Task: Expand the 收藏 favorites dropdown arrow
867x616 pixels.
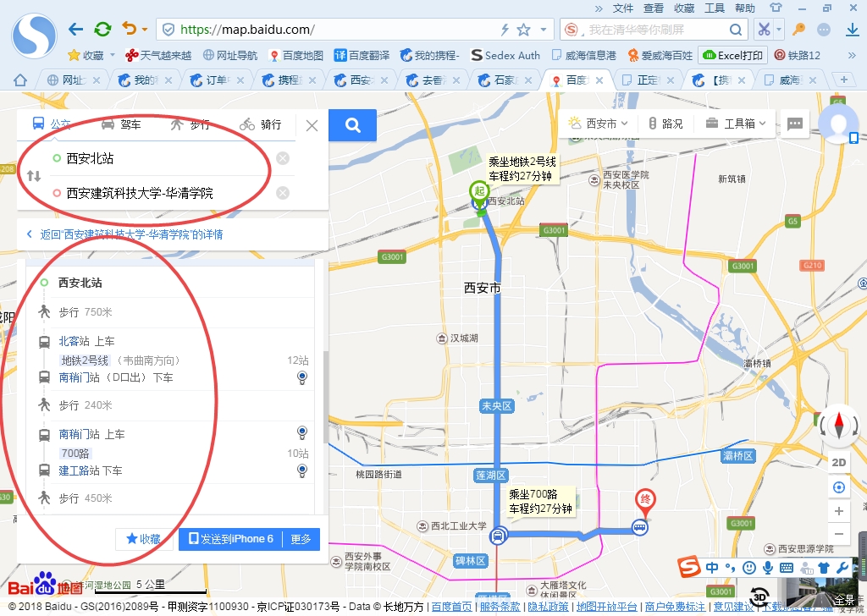Action: pos(113,55)
